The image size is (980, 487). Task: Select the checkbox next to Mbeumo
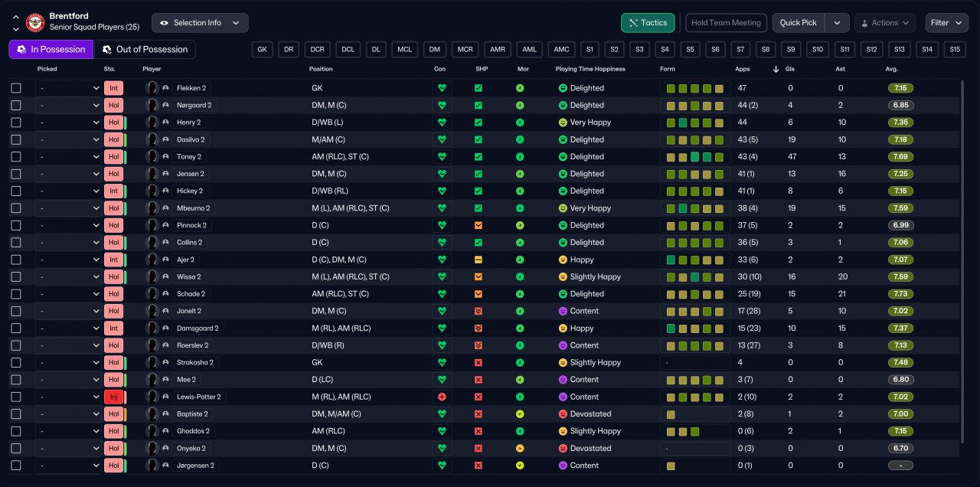(x=16, y=208)
